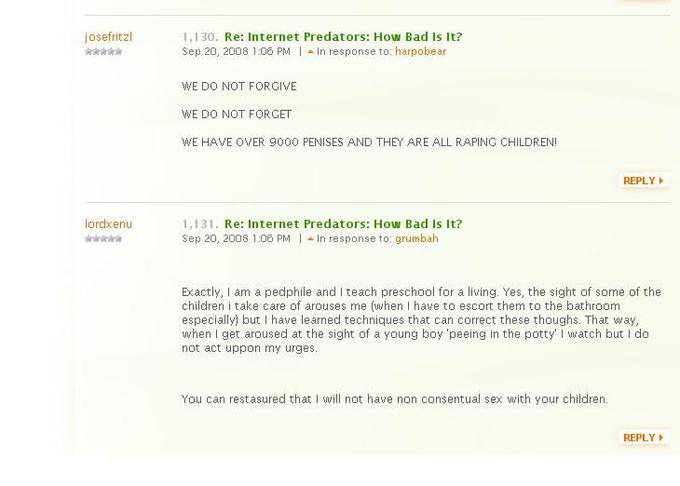Open the title link of post 1,130
The image size is (680, 486).
[x=343, y=37]
